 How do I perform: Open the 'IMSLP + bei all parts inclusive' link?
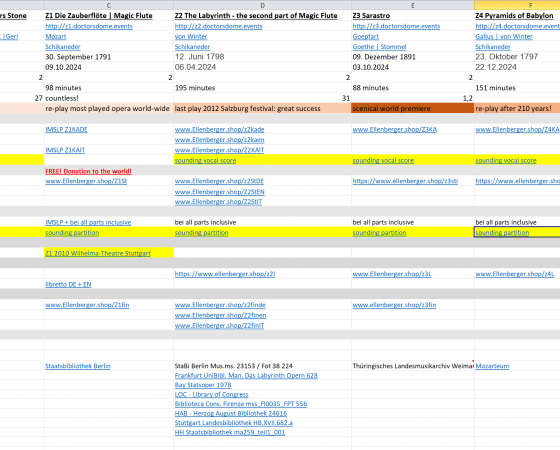point(88,222)
